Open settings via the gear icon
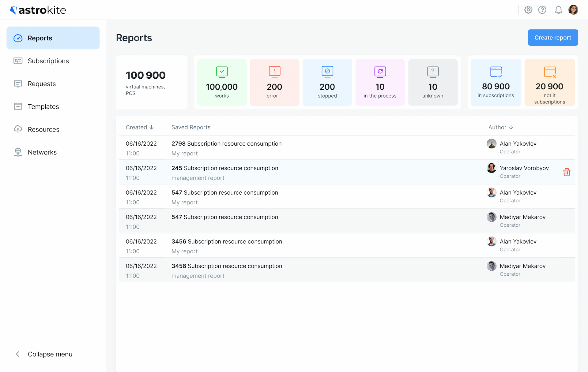588x372 pixels. tap(528, 10)
